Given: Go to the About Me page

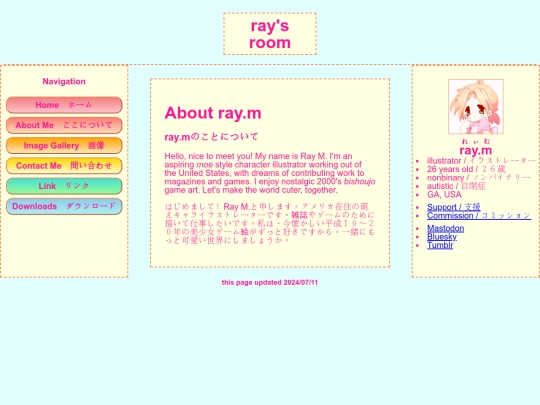Looking at the screenshot, I should point(64,125).
